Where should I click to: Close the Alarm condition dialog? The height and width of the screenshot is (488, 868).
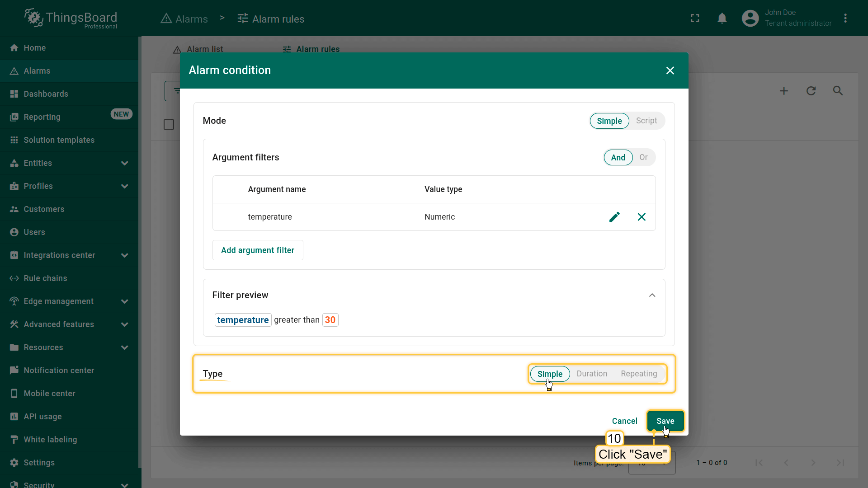(670, 70)
